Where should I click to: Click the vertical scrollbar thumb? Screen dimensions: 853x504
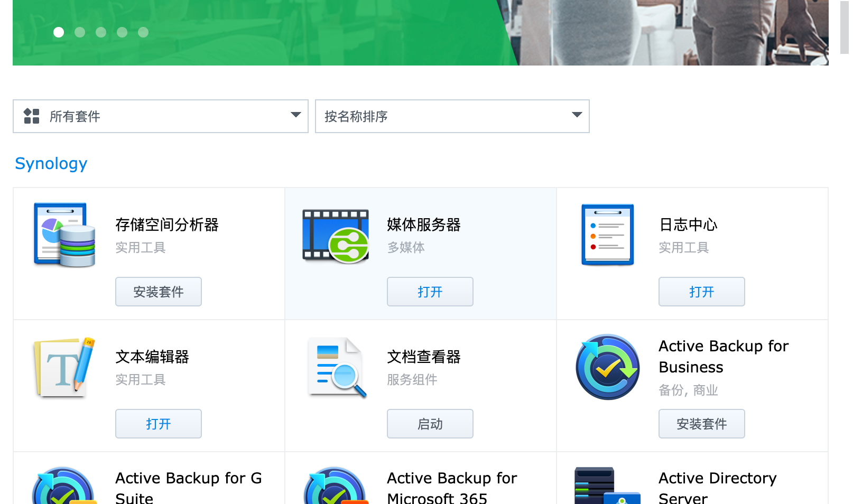[845, 26]
